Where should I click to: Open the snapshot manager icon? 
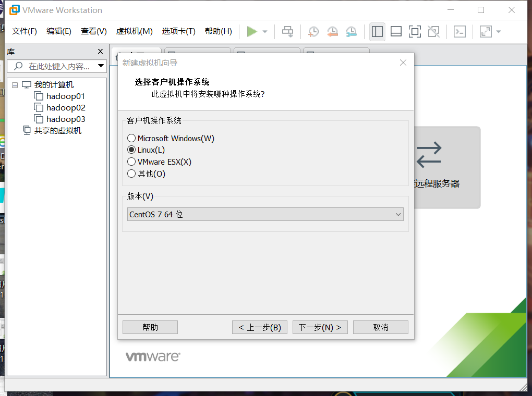point(352,32)
